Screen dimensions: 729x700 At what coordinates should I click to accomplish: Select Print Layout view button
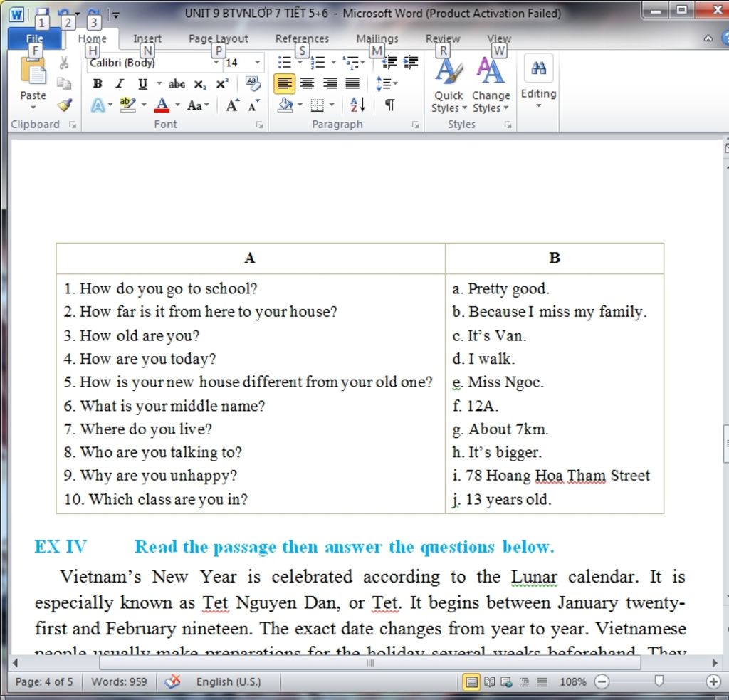click(471, 682)
